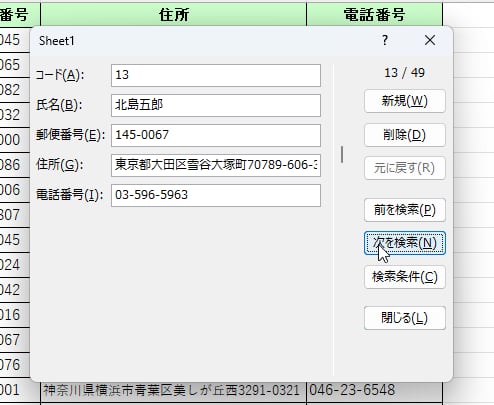
Task: Find next record with 次を検索(N)
Action: 405,243
